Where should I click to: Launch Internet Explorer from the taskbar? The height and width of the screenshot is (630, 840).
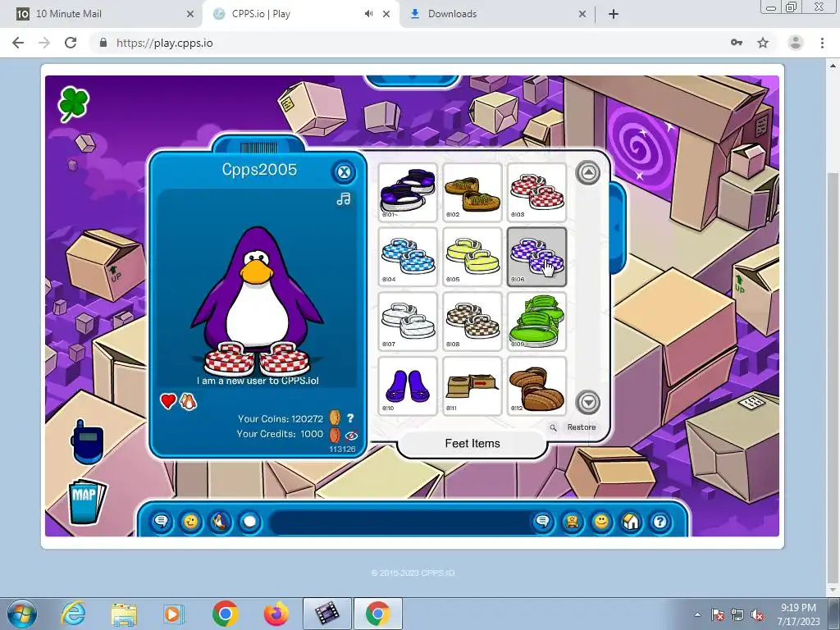[73, 614]
